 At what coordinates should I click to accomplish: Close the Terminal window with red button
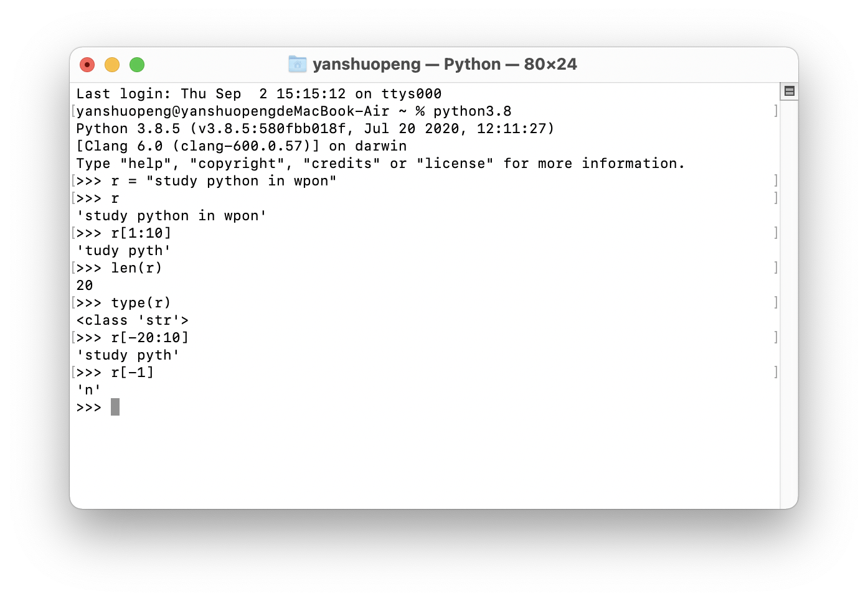pyautogui.click(x=87, y=65)
